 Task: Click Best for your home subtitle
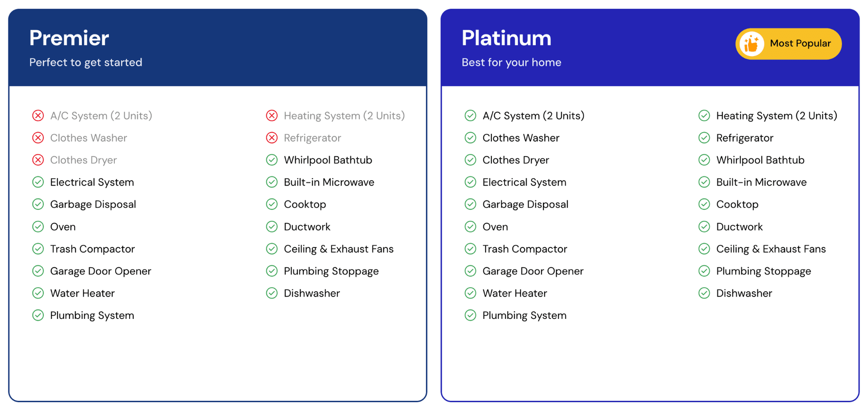[x=511, y=62]
